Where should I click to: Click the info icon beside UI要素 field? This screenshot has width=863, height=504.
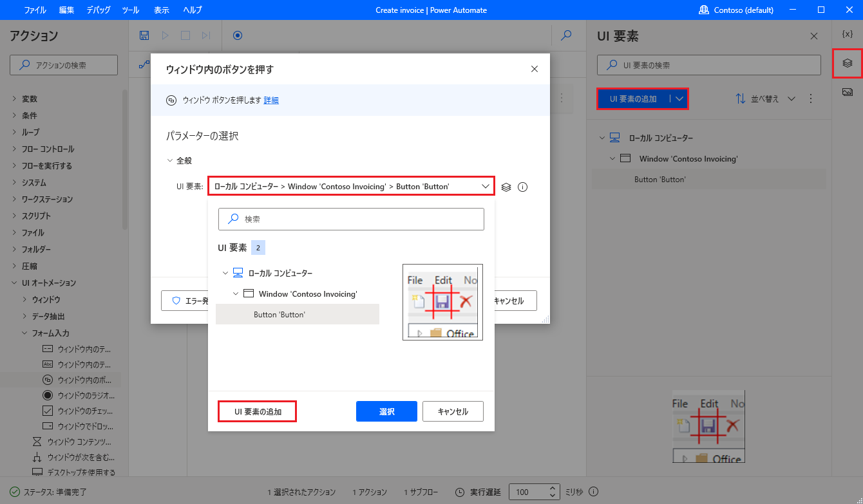pyautogui.click(x=523, y=187)
